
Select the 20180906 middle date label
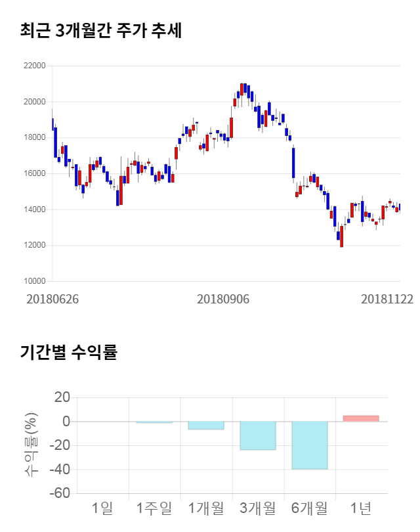pos(223,299)
